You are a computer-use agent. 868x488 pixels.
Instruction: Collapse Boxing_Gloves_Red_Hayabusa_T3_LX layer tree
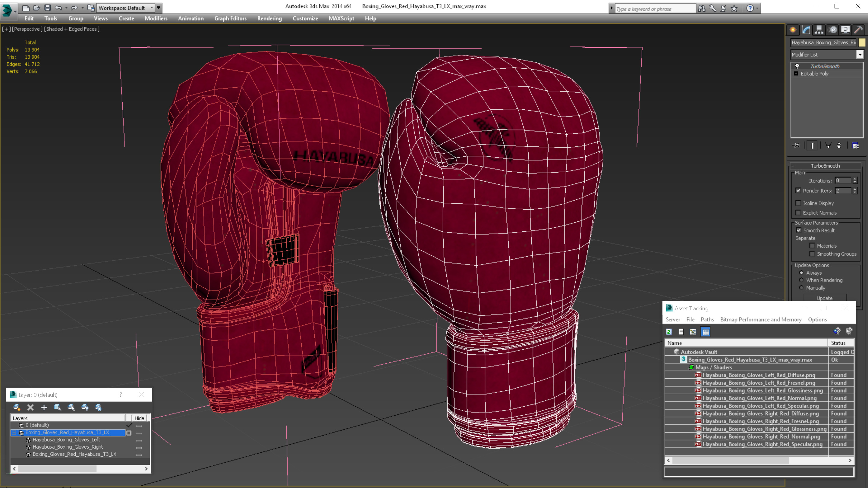coord(14,433)
